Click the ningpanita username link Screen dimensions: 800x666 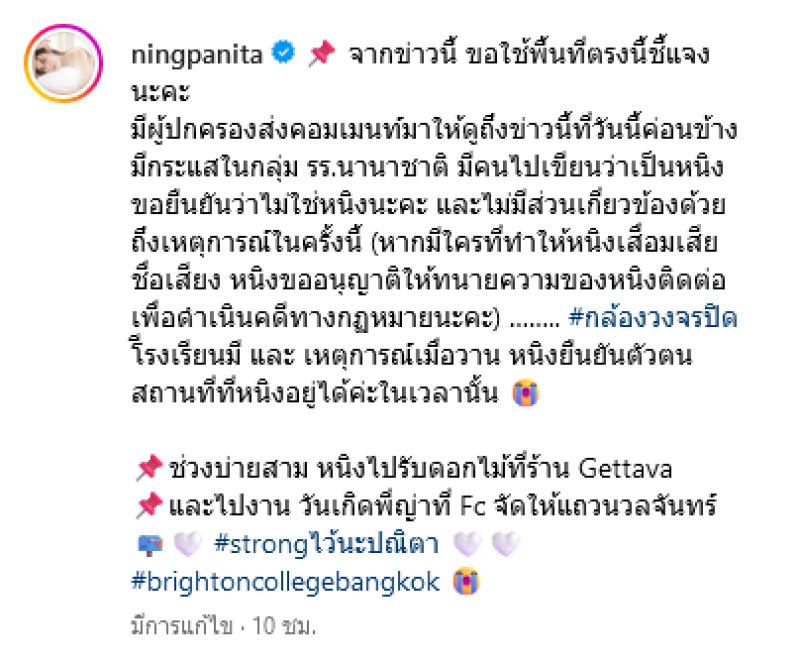pos(197,55)
